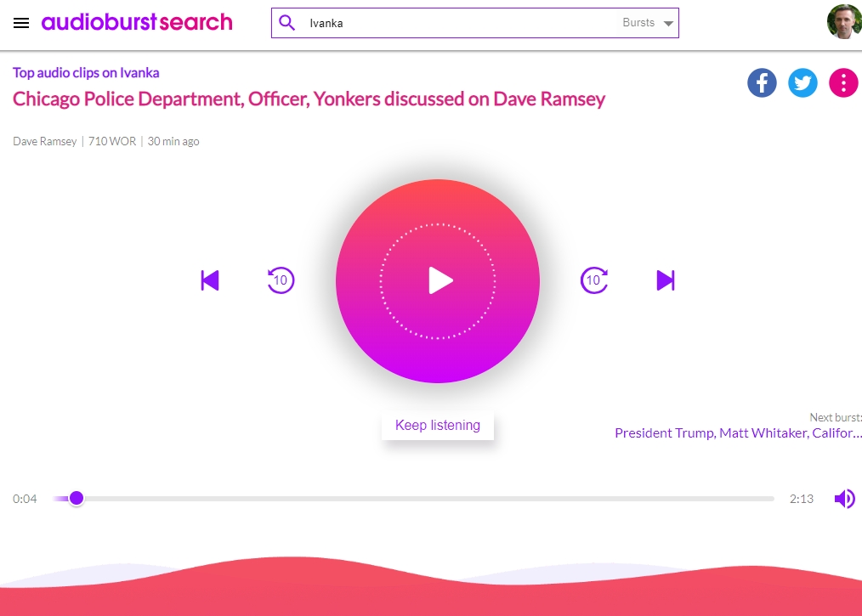Screen dimensions: 862x616
Task: Click Top audio clips on Ivanka
Action: tap(86, 72)
